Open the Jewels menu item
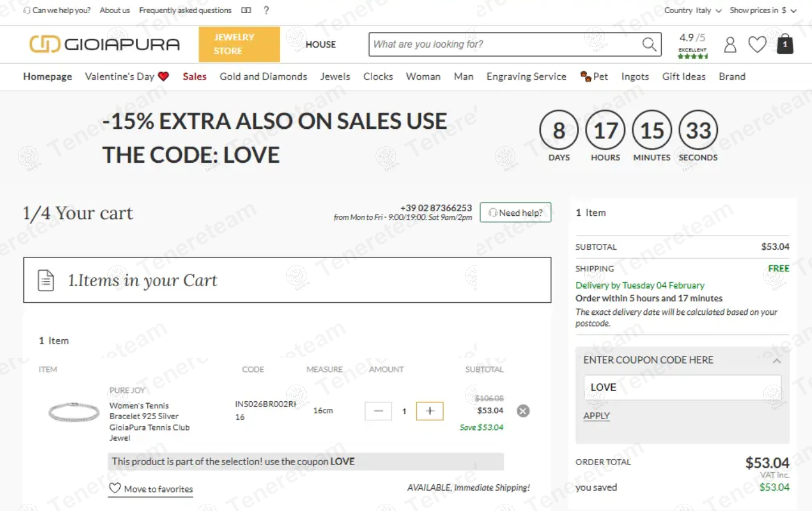812x511 pixels. (x=335, y=76)
